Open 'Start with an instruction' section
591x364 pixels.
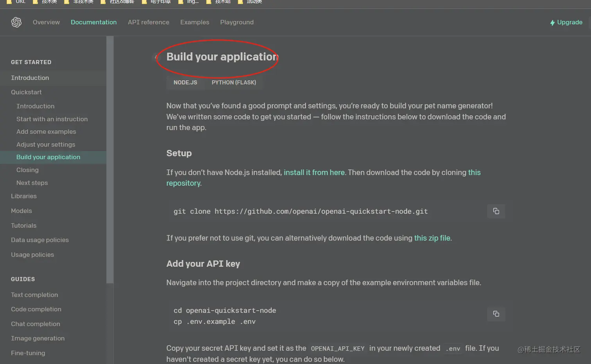(x=52, y=119)
